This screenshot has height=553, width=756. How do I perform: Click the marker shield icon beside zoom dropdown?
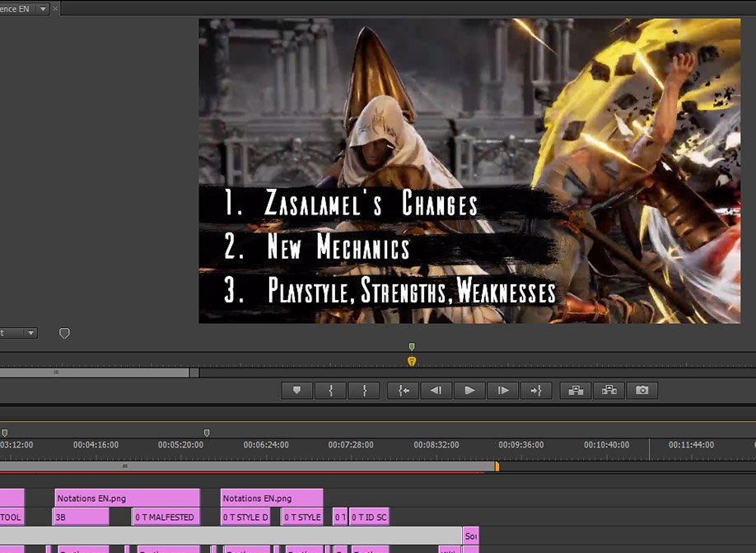[x=64, y=334]
